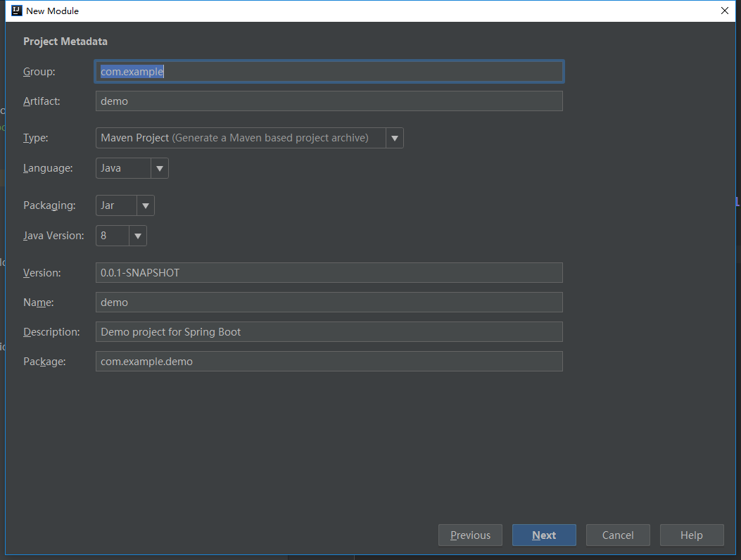Expand the Java Version dropdown arrow

point(138,236)
